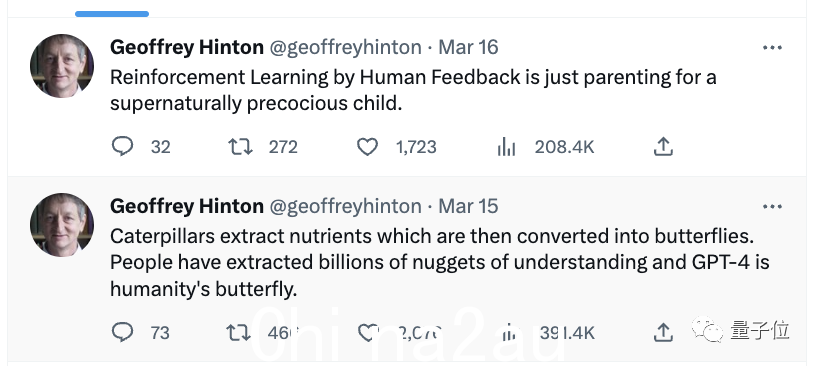
Task: Like the Caterpillars tweet
Action: (367, 332)
